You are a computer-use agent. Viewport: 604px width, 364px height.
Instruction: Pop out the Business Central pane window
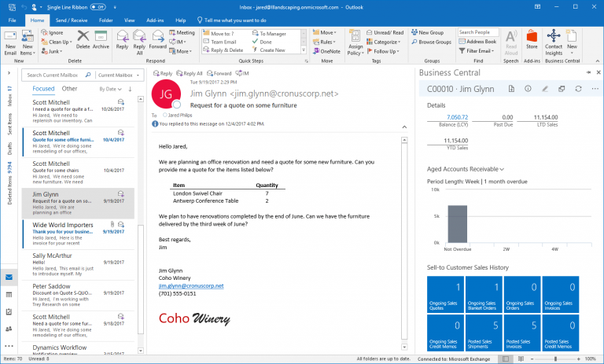(562, 89)
